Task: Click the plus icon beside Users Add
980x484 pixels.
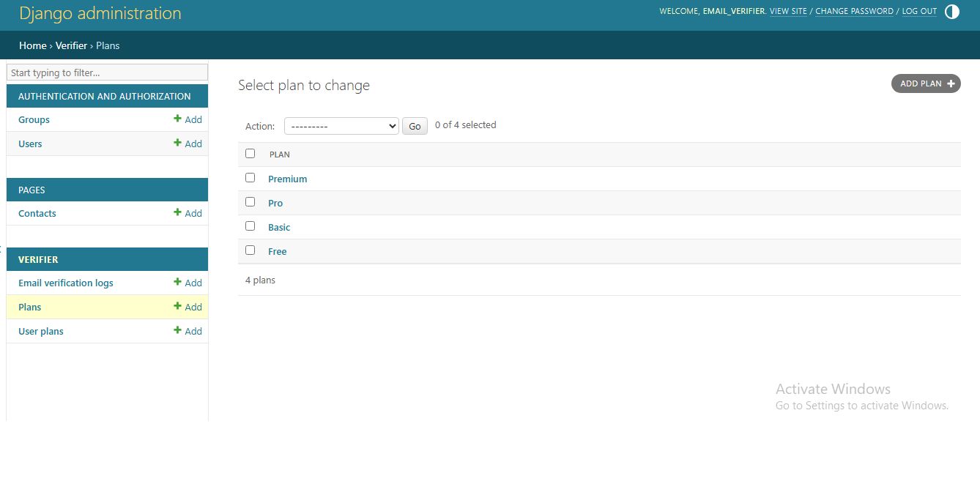Action: tap(177, 143)
